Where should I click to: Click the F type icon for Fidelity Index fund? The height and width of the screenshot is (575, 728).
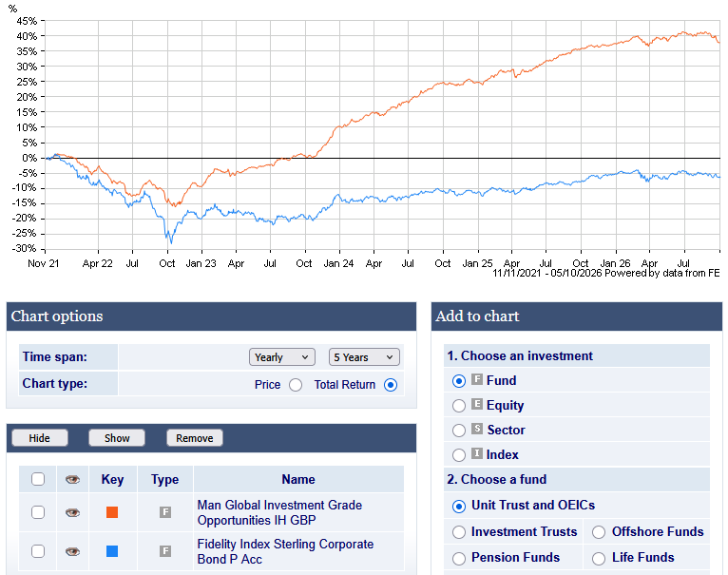(x=165, y=551)
